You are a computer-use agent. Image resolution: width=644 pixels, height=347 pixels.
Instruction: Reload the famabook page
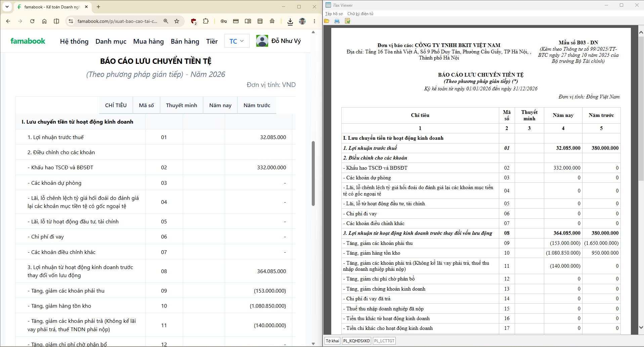coord(32,21)
